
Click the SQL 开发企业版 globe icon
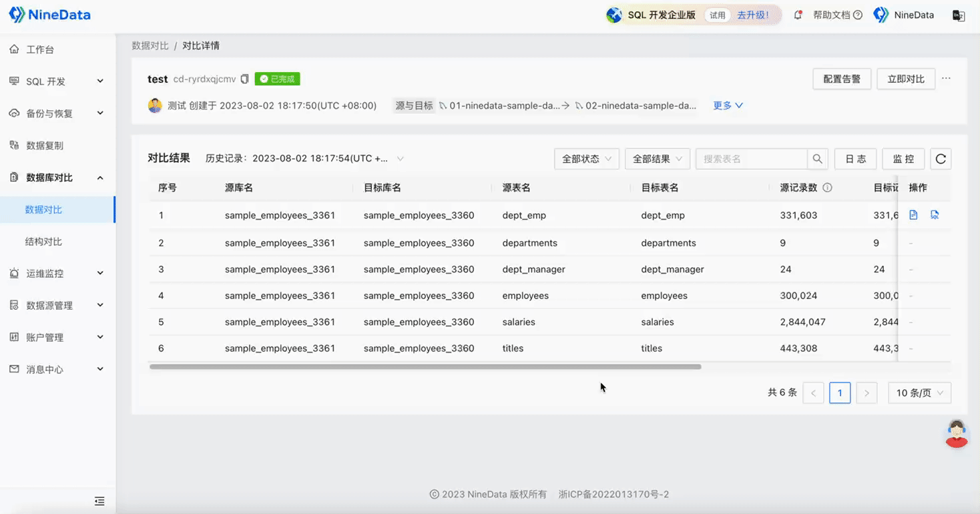[614, 15]
